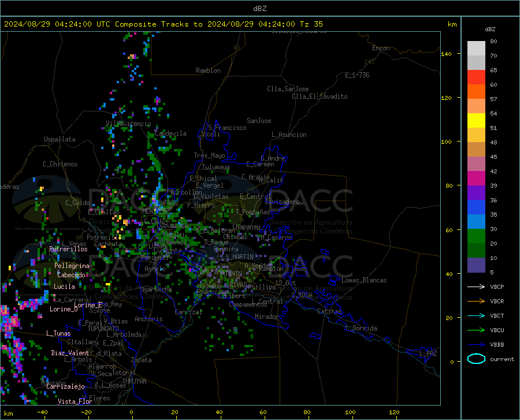Click the cyan 'current' ellipse legend icon
This screenshot has width=520, height=420.
tap(476, 359)
